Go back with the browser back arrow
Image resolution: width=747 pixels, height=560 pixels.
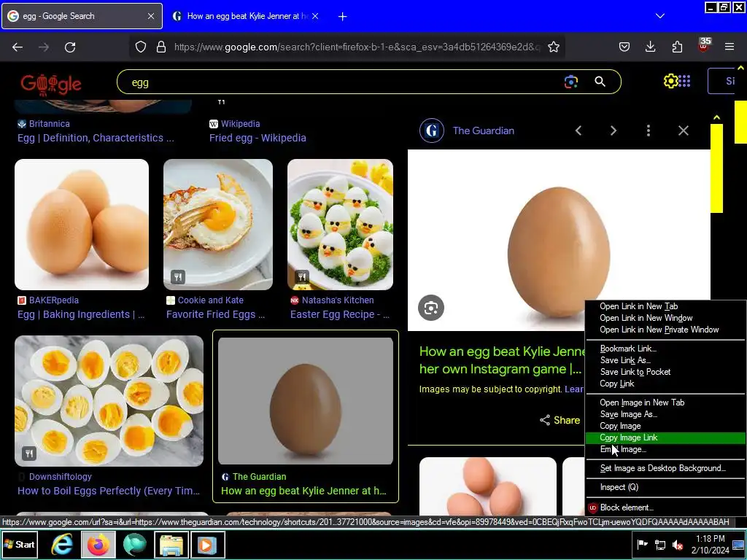click(18, 47)
